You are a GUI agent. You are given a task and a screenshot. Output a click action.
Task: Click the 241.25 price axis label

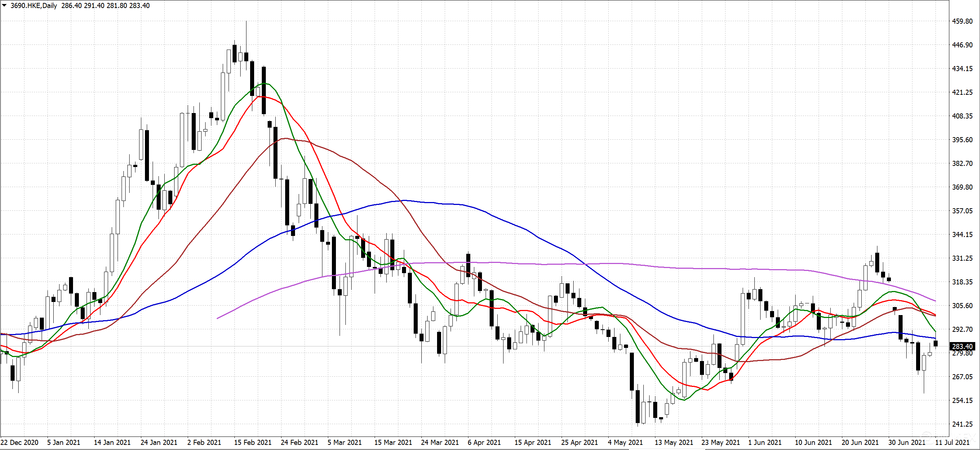coord(962,424)
